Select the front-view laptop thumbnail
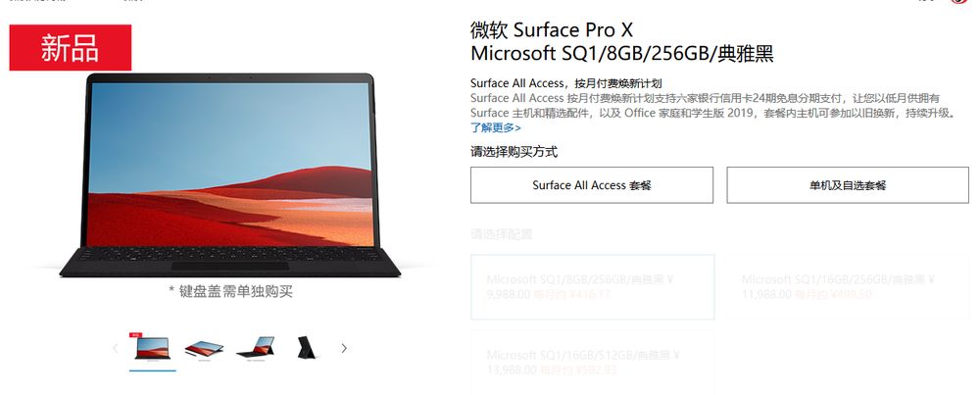980x395 pixels. point(153,348)
